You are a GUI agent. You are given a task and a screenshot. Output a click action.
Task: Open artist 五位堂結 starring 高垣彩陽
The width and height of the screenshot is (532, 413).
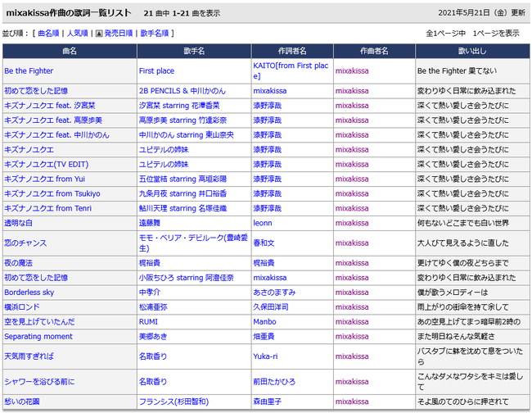point(183,179)
